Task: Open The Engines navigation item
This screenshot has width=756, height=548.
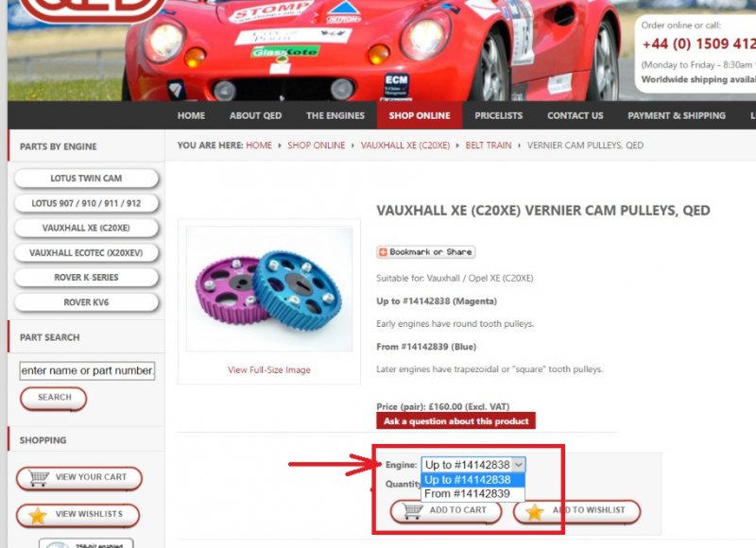Action: pyautogui.click(x=335, y=115)
